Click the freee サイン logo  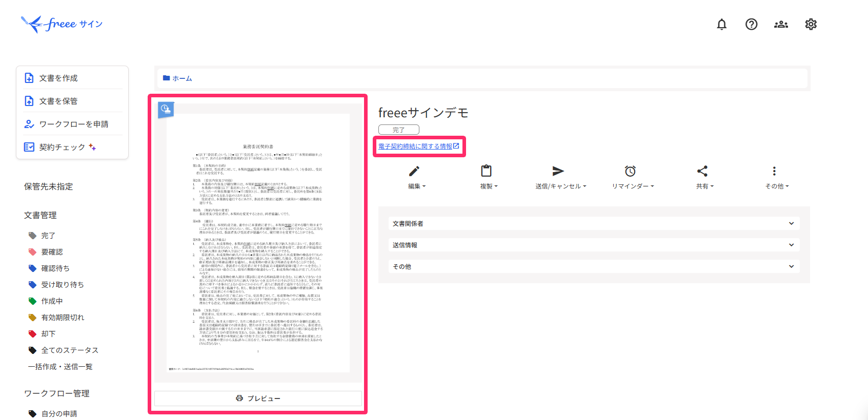point(62,24)
